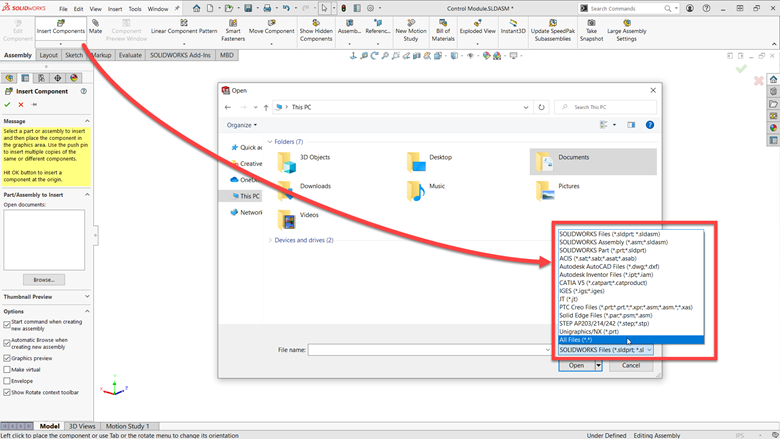
Task: Click the green OK checkmark in Insert Component
Action: point(7,104)
